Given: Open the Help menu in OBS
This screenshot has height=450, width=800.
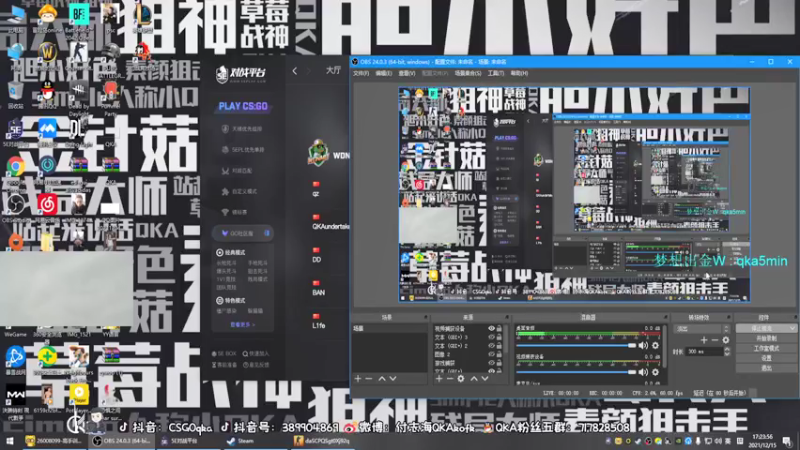Looking at the screenshot, I should click(x=519, y=73).
